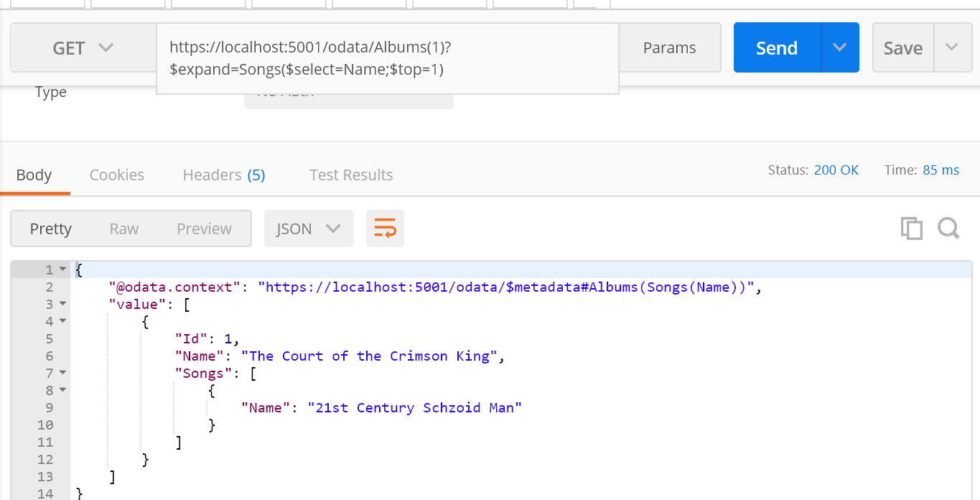Open a new request tab
This screenshot has height=500, width=980.
(591, 4)
